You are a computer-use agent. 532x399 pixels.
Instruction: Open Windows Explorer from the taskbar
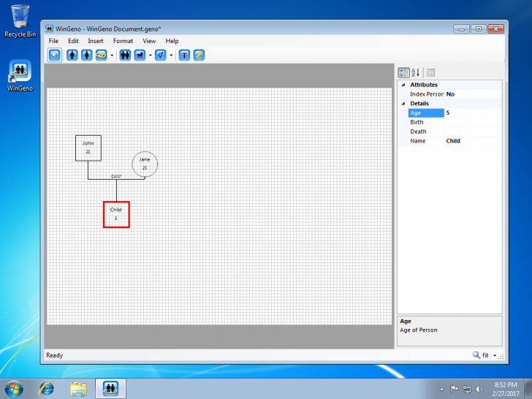coord(78,389)
